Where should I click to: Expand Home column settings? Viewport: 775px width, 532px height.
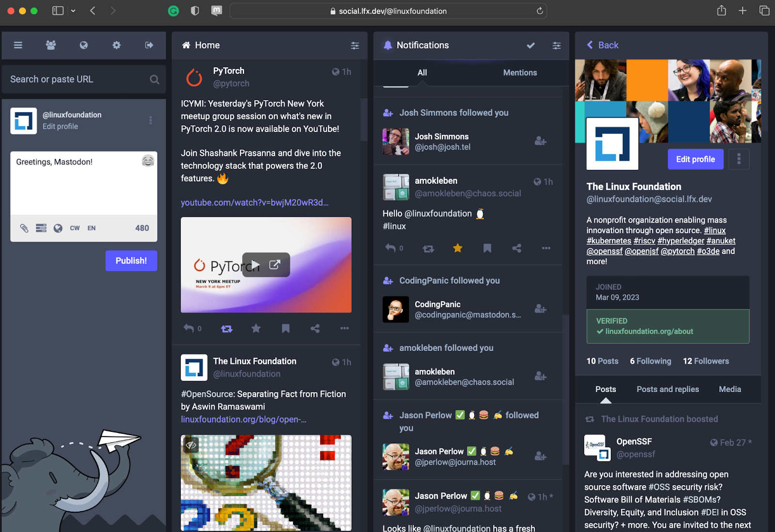pos(355,46)
